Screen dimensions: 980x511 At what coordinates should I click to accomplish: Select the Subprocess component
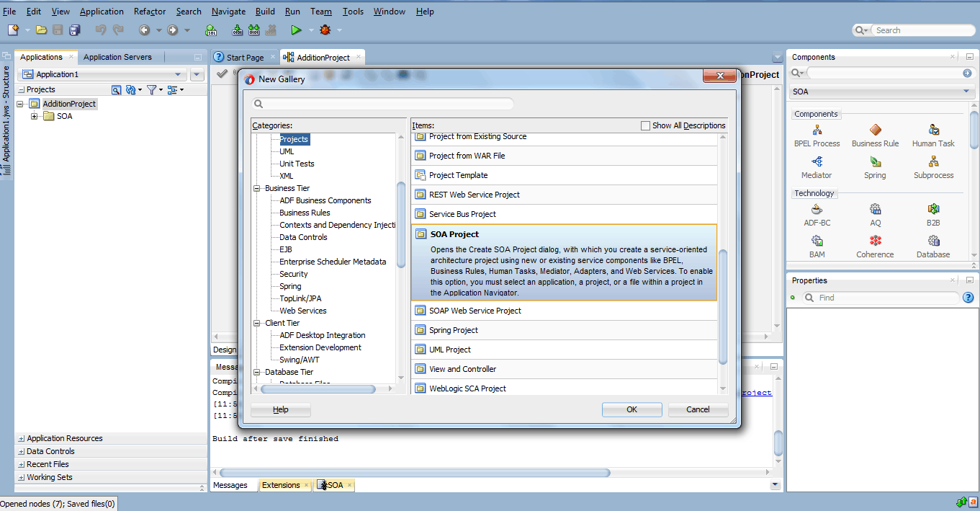pyautogui.click(x=933, y=167)
